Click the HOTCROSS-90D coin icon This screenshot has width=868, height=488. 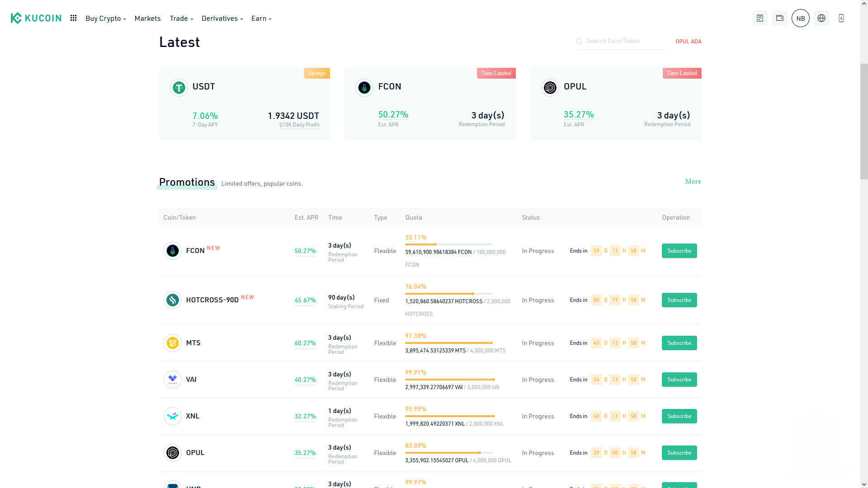pos(173,300)
